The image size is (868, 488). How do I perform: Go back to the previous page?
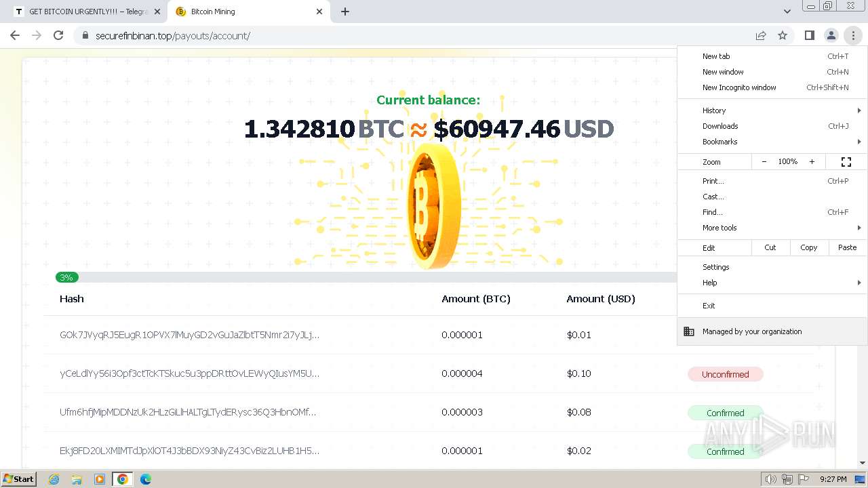(x=15, y=35)
